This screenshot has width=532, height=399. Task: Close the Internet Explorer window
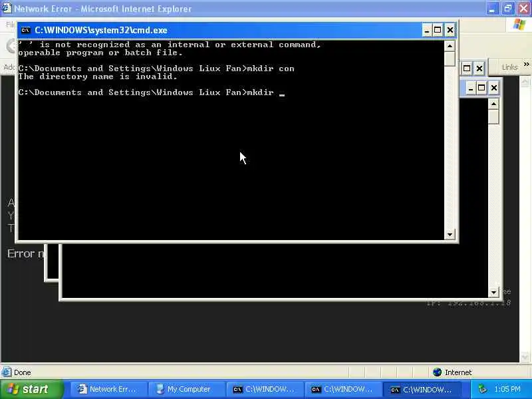click(x=524, y=9)
